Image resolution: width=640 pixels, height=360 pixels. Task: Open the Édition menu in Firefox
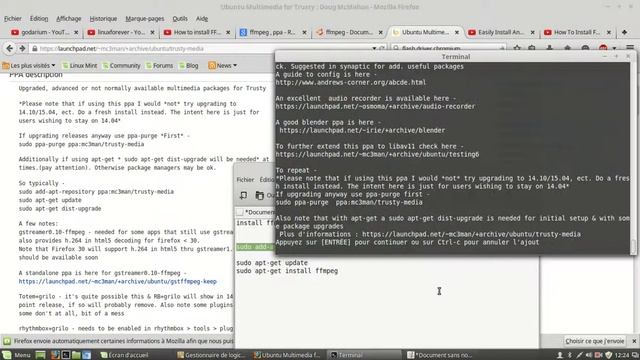(39, 19)
